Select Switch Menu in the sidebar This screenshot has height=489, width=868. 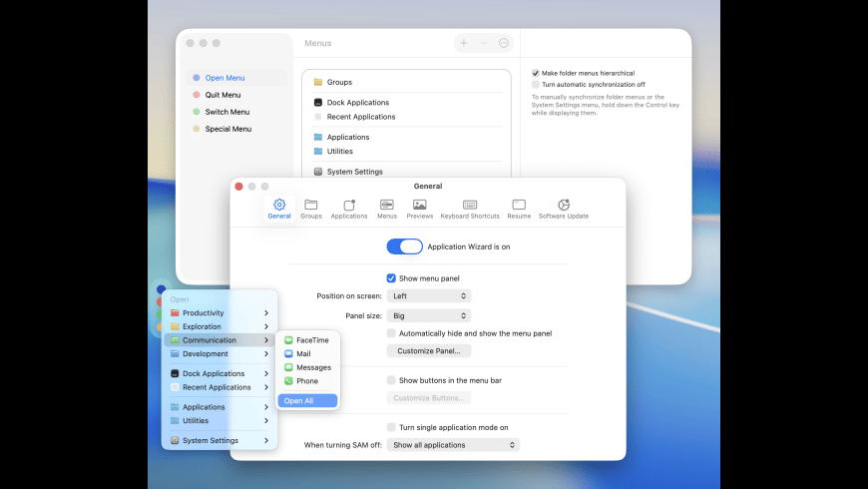[x=236, y=112]
